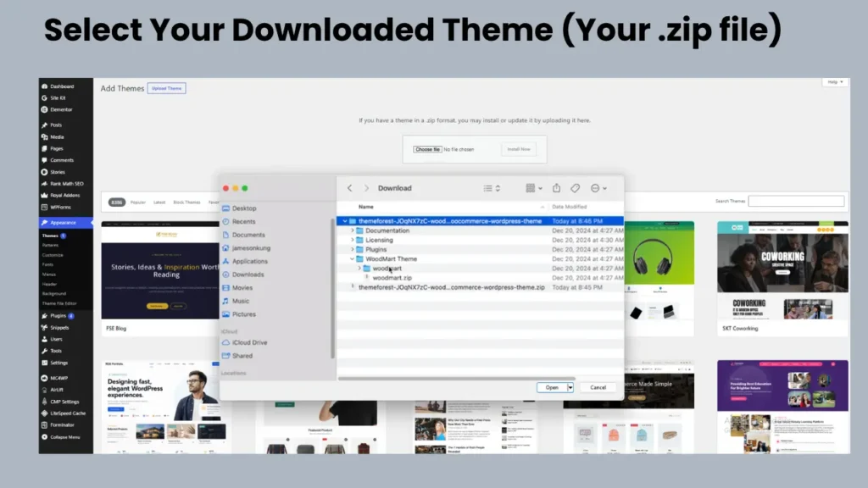This screenshot has height=488, width=868.
Task: Select Downloads in the Finder sidebar
Action: [248, 274]
